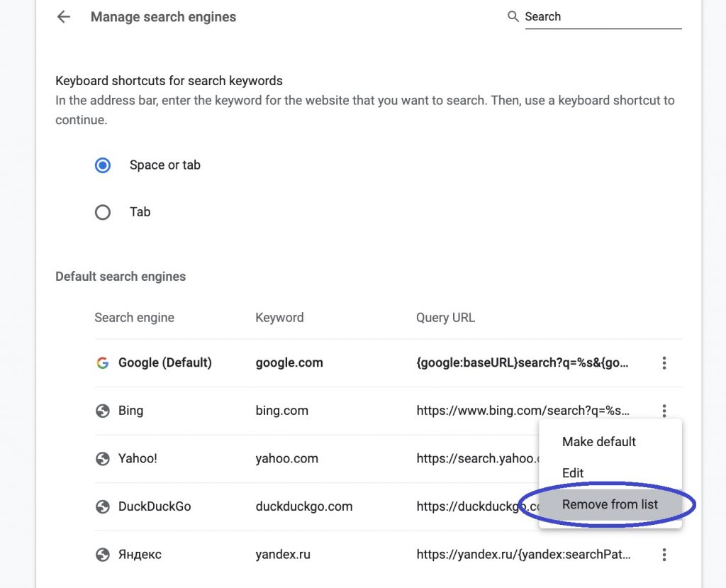726x588 pixels.
Task: Click the 'Default search engines' section heading
Action: pyautogui.click(x=121, y=277)
